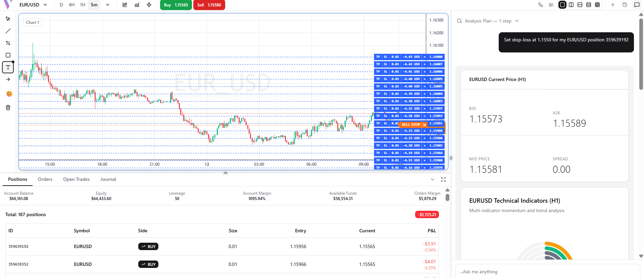Viewport: 644px width, 278px height.
Task: Open the Journal tab
Action: point(108,179)
